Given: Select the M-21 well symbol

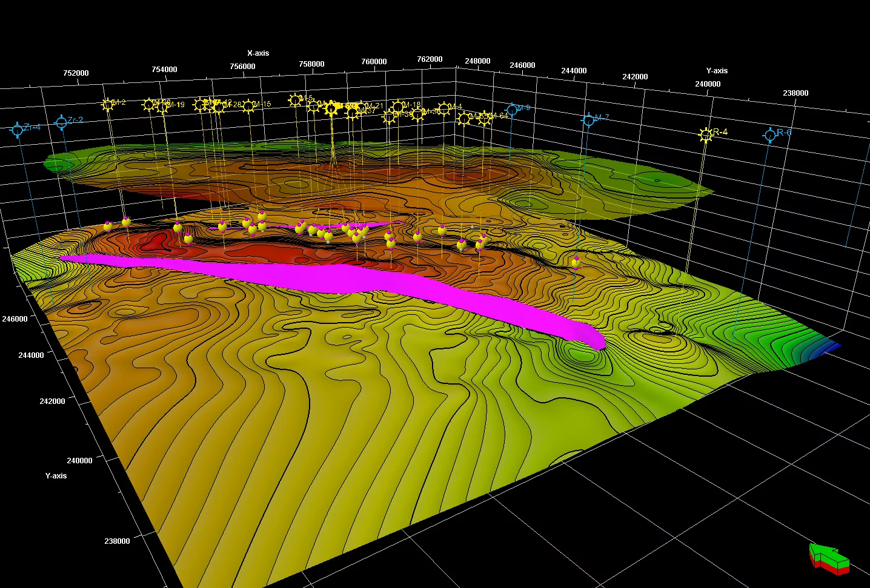Looking at the screenshot, I should click(x=362, y=108).
